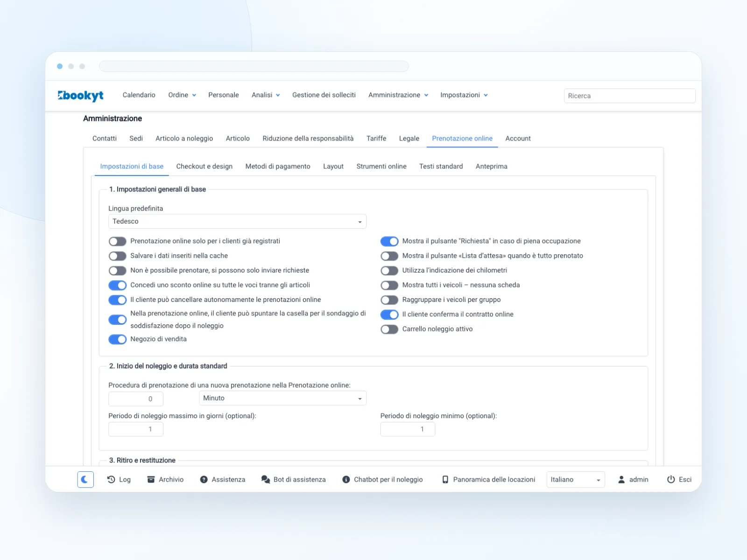Open the Personale page
This screenshot has width=747, height=560.
click(223, 95)
